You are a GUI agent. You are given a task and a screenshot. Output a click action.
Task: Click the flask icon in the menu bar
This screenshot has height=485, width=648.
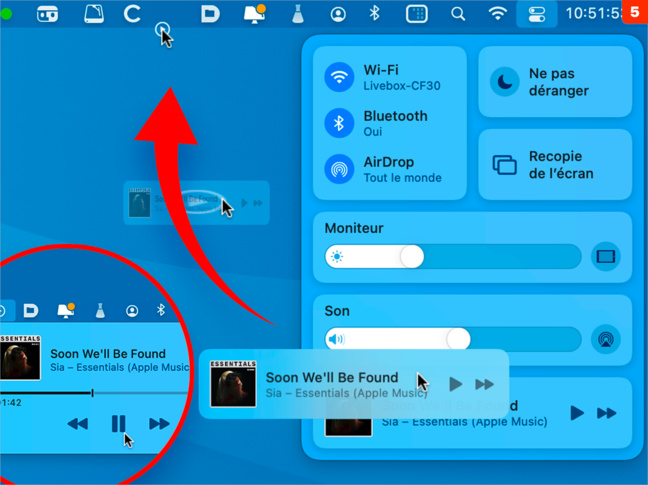(x=297, y=14)
